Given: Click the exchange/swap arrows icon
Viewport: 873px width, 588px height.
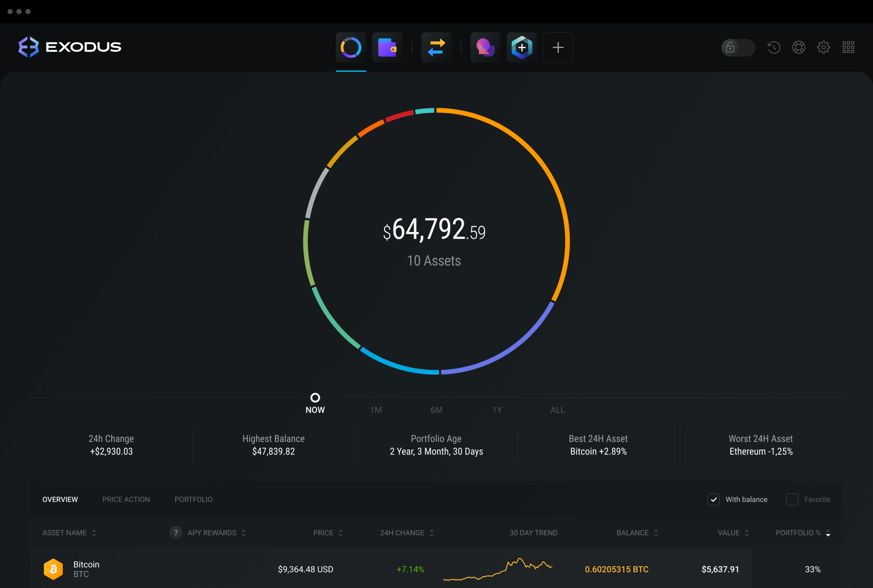Looking at the screenshot, I should point(436,46).
